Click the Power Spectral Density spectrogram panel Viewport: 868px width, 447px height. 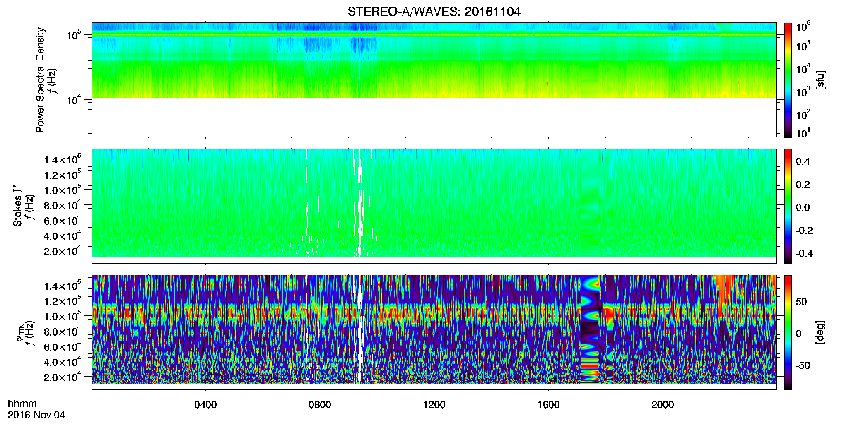pyautogui.click(x=434, y=80)
